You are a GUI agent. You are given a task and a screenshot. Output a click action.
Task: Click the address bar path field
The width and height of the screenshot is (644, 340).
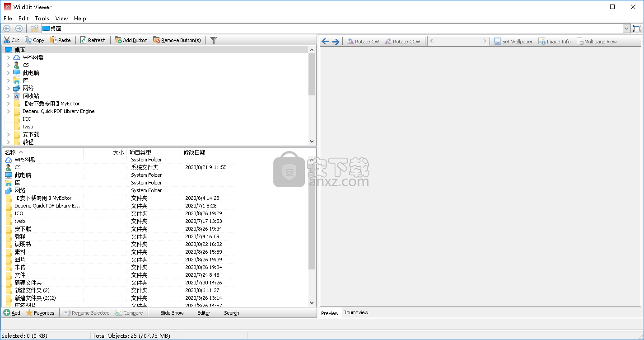coord(332,28)
